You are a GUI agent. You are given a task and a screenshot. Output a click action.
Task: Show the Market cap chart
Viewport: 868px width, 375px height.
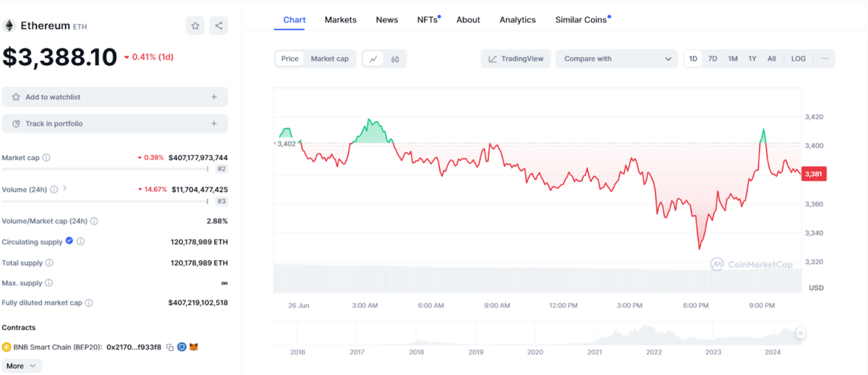coord(329,59)
